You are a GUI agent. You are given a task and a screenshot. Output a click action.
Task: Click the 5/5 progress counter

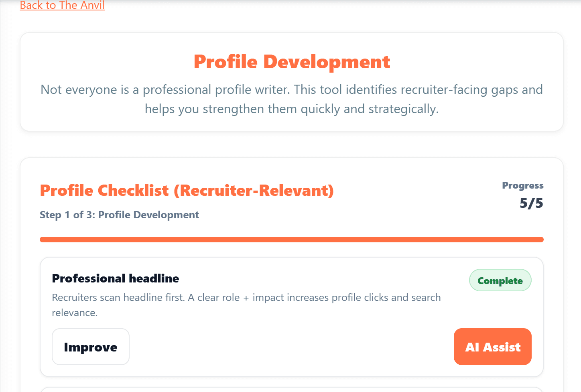(532, 203)
